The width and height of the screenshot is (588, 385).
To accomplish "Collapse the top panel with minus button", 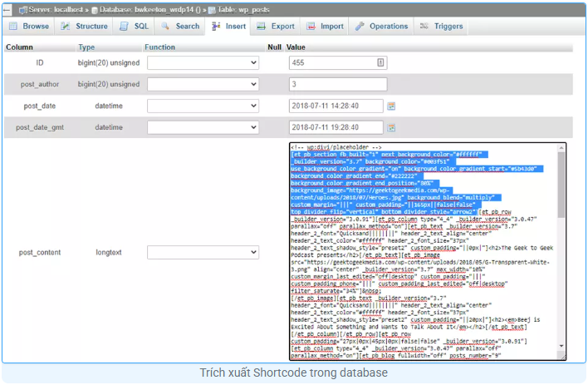I will click(x=7, y=10).
